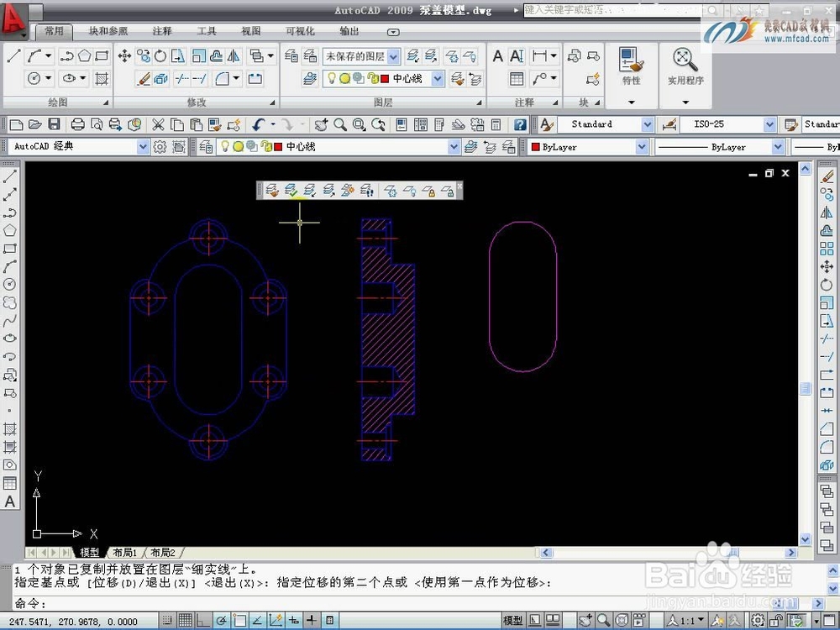
Task: Expand the 修改 panel
Action: tap(273, 102)
